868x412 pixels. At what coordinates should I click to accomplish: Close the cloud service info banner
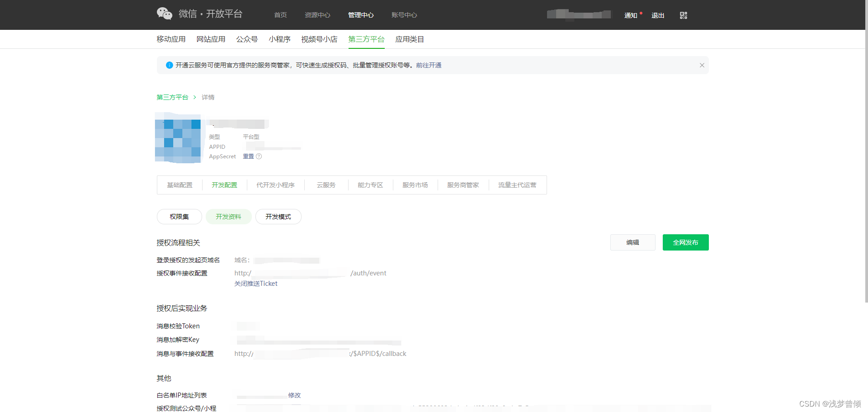(x=702, y=65)
